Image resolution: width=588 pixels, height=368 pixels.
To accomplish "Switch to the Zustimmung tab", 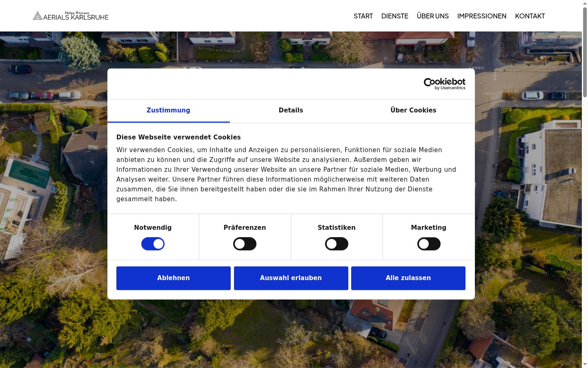I will [168, 110].
